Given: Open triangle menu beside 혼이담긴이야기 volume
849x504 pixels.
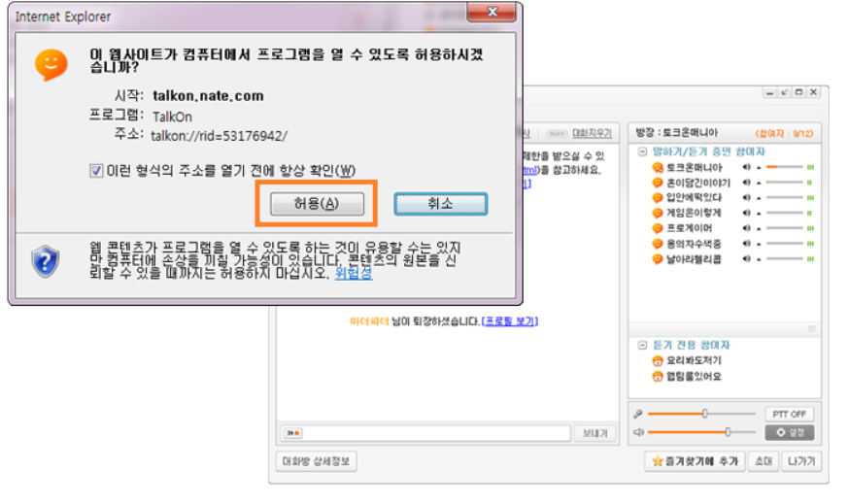Looking at the screenshot, I should pyautogui.click(x=759, y=183).
